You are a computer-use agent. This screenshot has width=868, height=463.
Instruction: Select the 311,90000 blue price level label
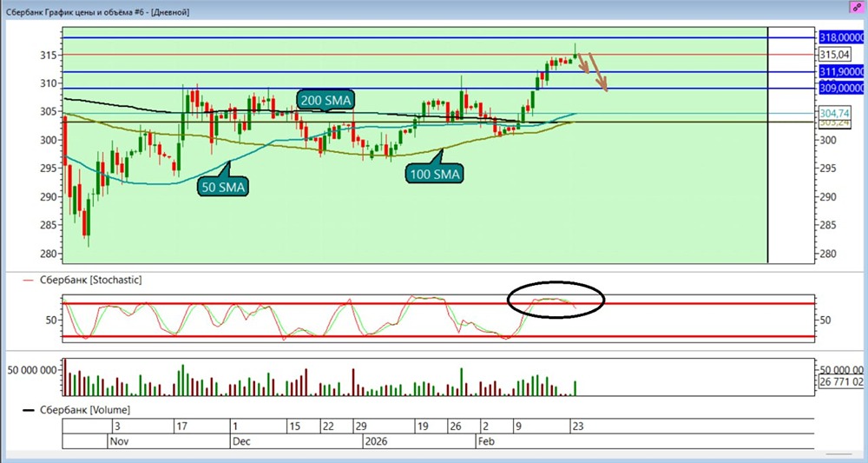841,71
